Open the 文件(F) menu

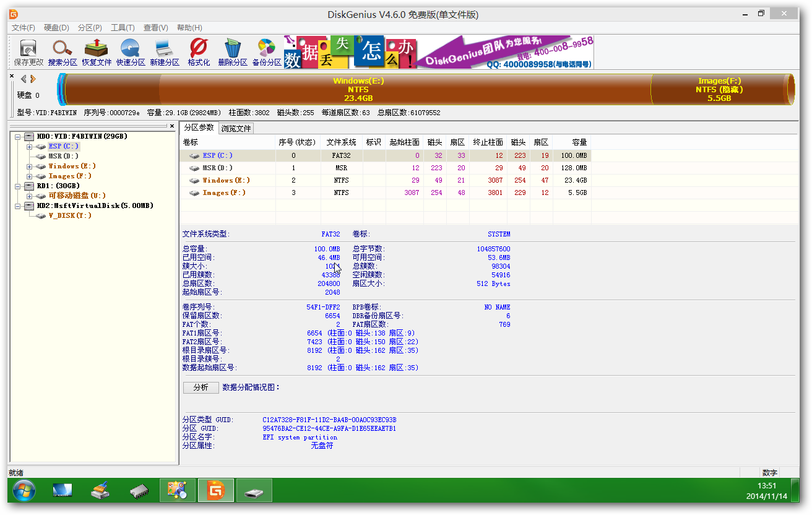(x=24, y=28)
